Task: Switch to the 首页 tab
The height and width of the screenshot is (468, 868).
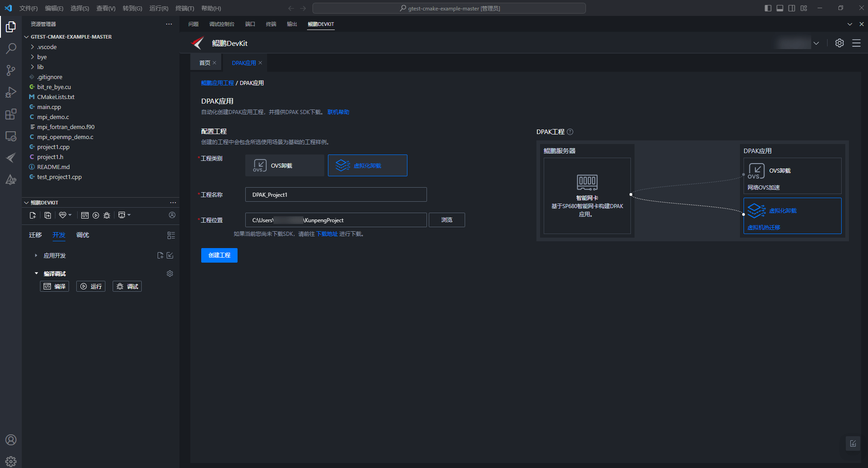Action: tap(205, 63)
